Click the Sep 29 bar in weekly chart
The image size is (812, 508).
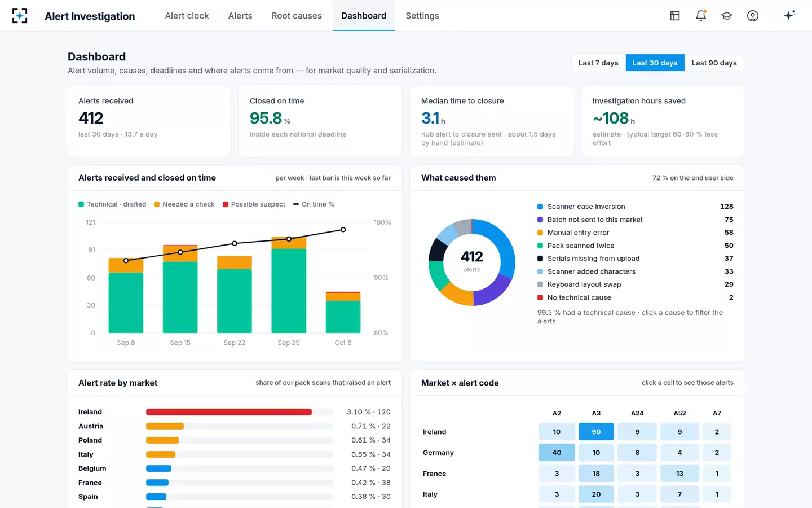tap(289, 284)
